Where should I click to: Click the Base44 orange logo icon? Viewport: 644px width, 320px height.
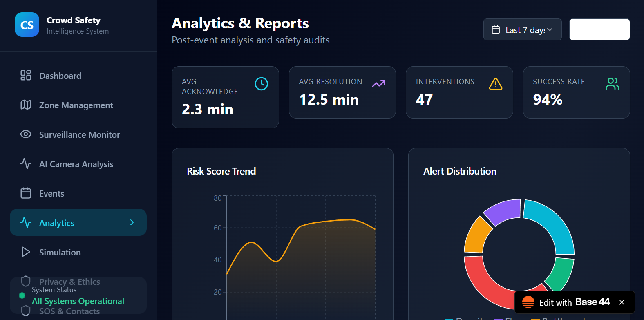click(528, 302)
